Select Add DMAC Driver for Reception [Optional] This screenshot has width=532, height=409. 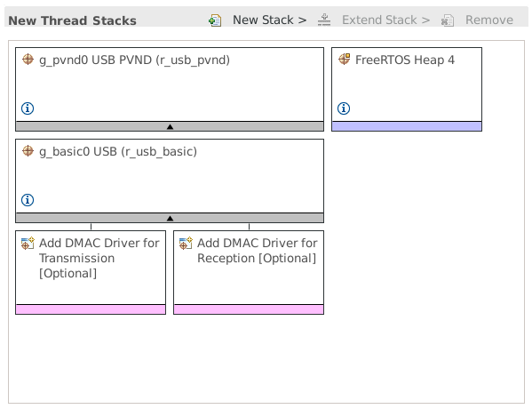click(257, 251)
